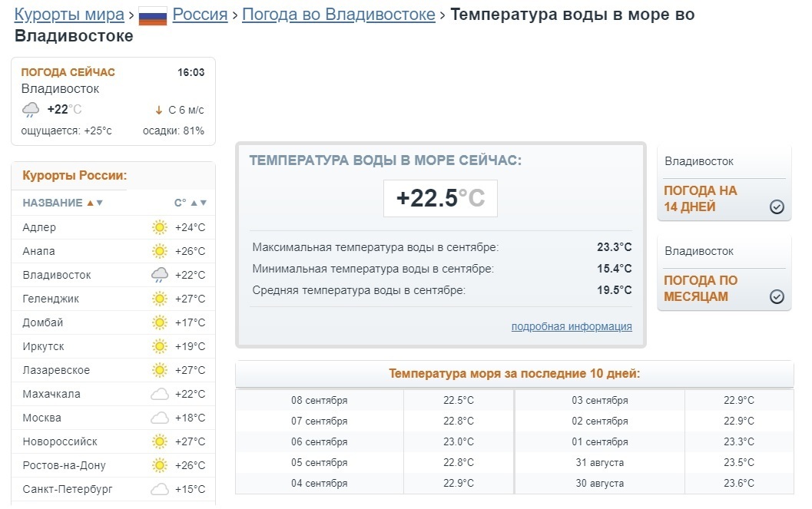812x509 pixels.
Task: Follow the подробная информация link
Action: point(571,326)
